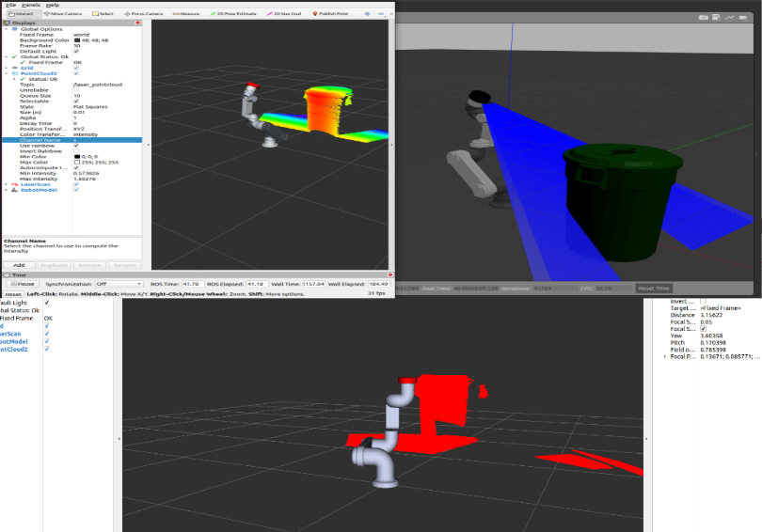Click the Add display button
Screen dimensions: 762x532
coord(19,265)
